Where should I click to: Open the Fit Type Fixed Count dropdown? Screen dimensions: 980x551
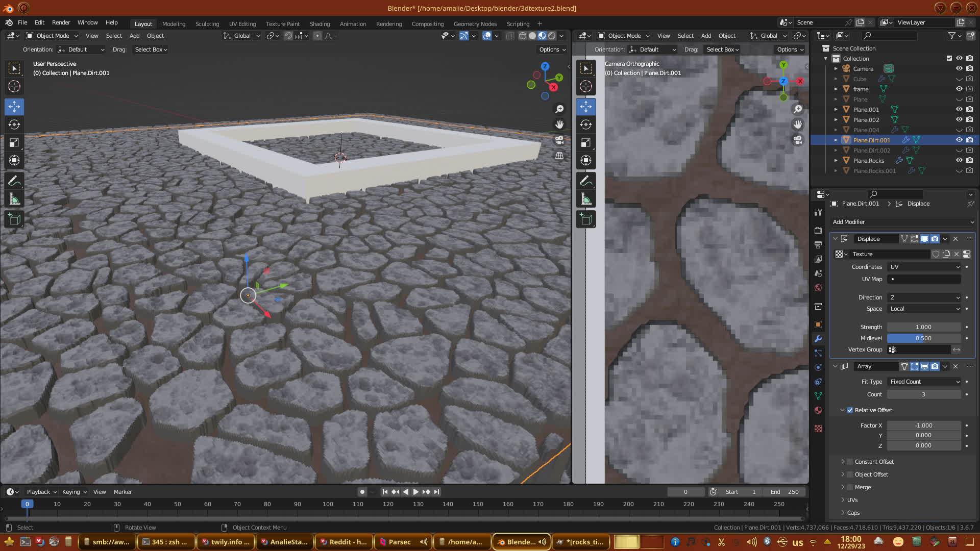pyautogui.click(x=924, y=382)
